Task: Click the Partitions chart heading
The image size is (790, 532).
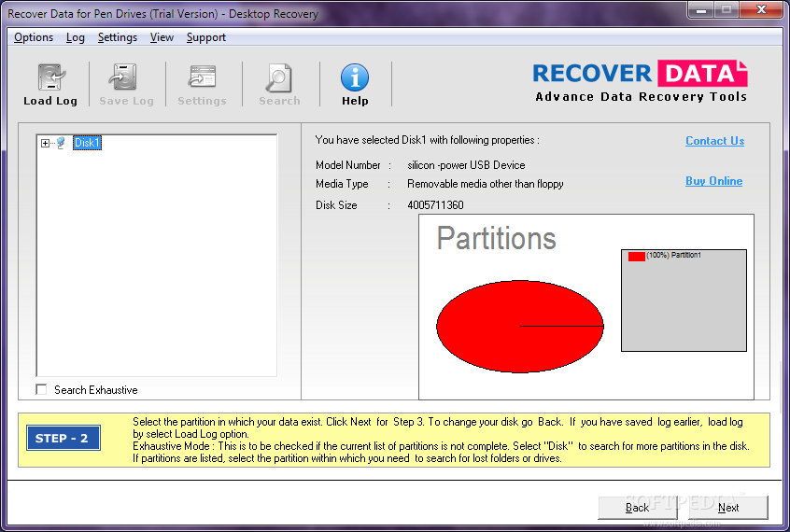Action: (496, 238)
